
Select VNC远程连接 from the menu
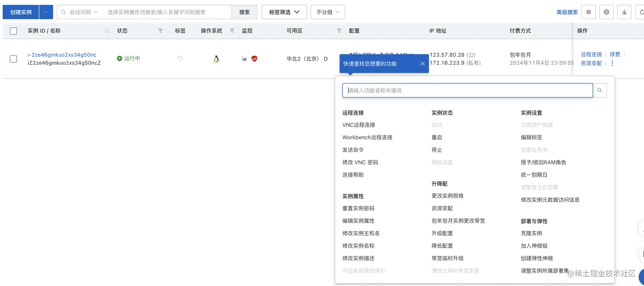359,125
